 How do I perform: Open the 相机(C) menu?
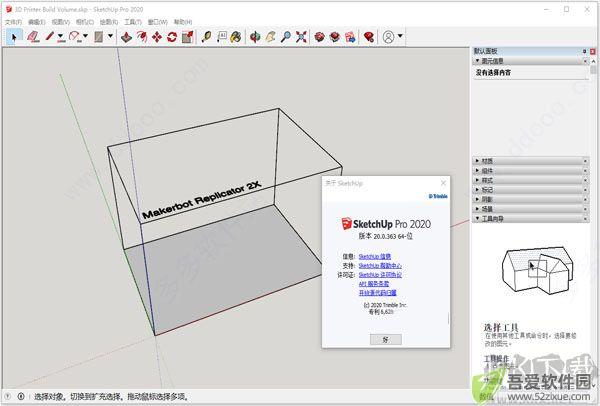tap(85, 22)
